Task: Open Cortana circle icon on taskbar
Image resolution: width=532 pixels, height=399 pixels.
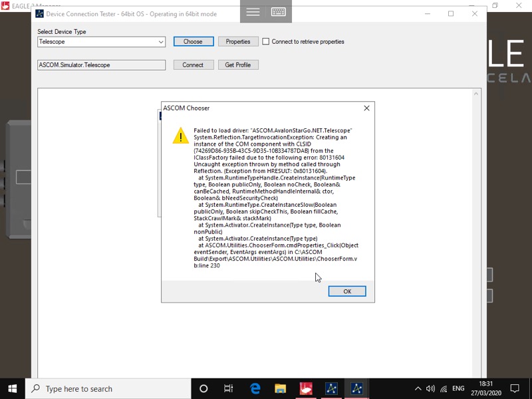Action: [x=203, y=388]
